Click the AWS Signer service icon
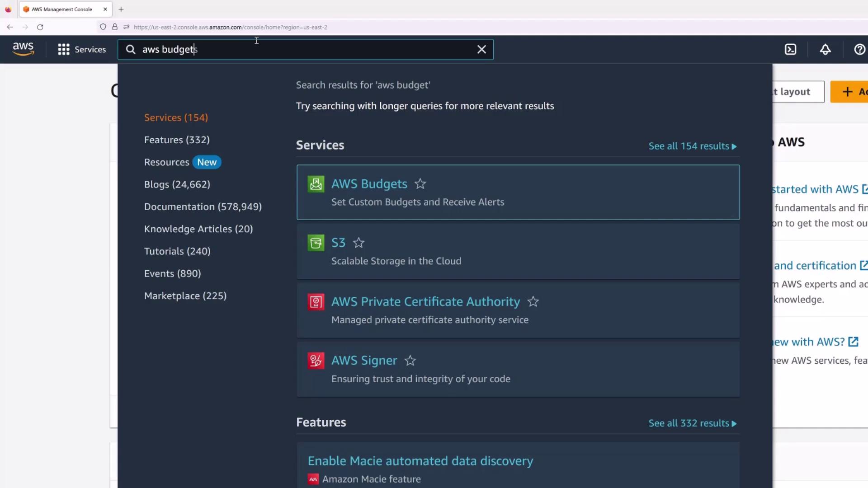This screenshot has height=488, width=868. [x=316, y=361]
